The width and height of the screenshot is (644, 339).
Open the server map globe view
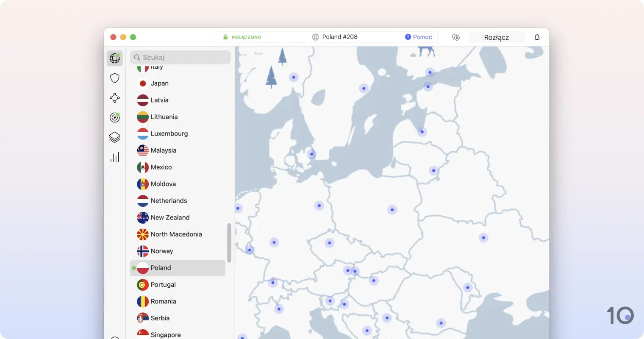(115, 58)
